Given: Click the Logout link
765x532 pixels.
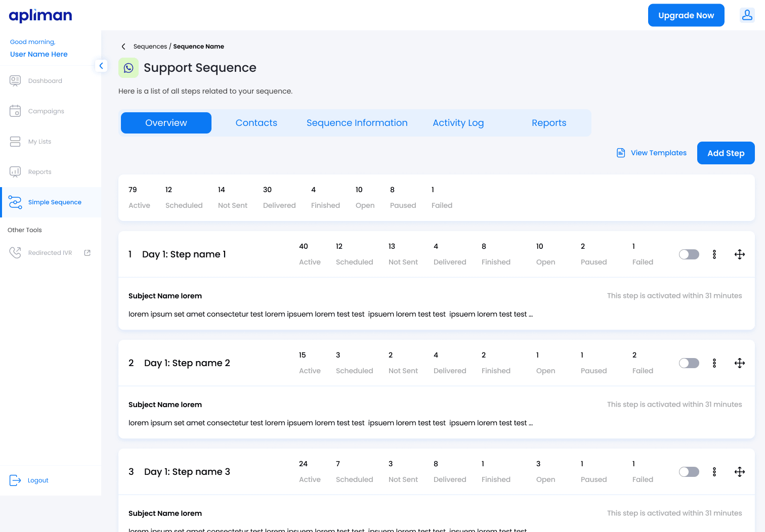Looking at the screenshot, I should tap(38, 480).
